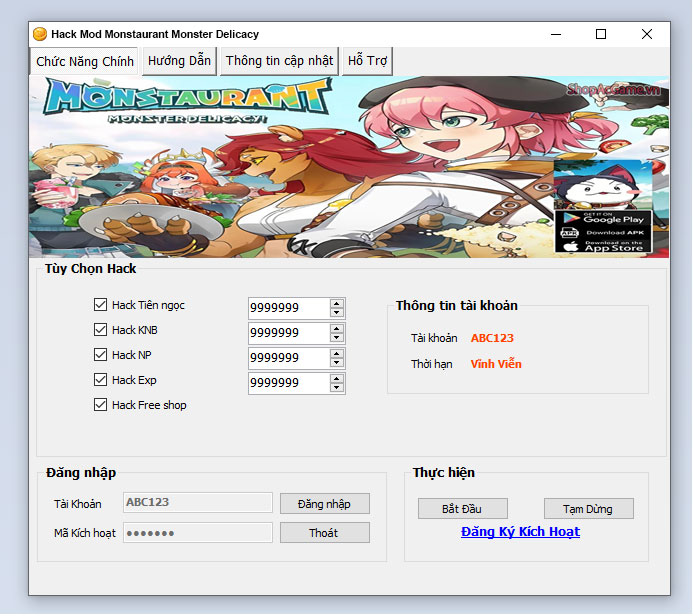Click the Vĩnh Viễn expiry text
693x616 pixels.
496,364
